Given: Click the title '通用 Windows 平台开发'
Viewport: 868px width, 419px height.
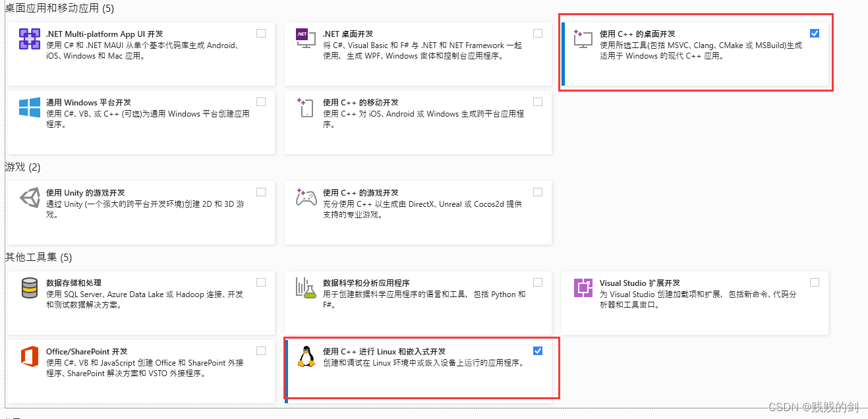Looking at the screenshot, I should (x=88, y=103).
